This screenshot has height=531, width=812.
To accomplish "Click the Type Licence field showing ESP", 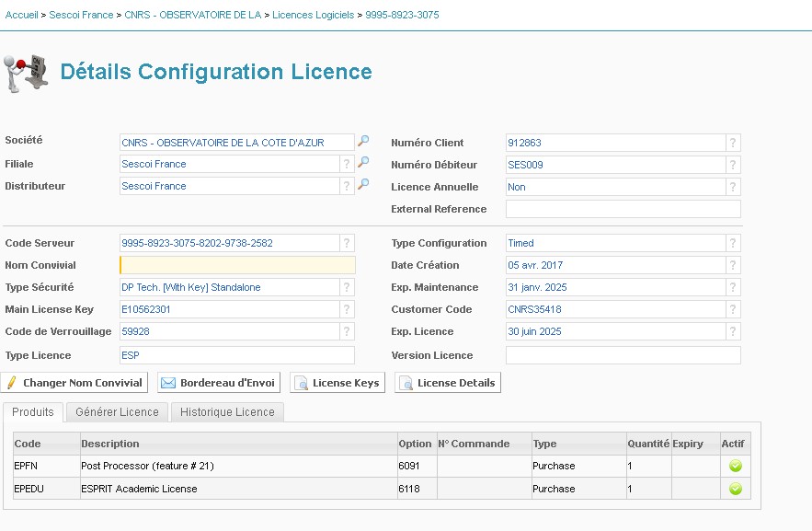I will pos(237,355).
